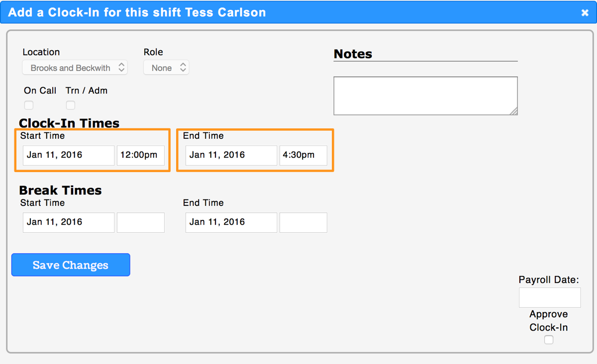Click the Clock-In End Time date field
Screen dimensions: 597x364
click(x=231, y=155)
